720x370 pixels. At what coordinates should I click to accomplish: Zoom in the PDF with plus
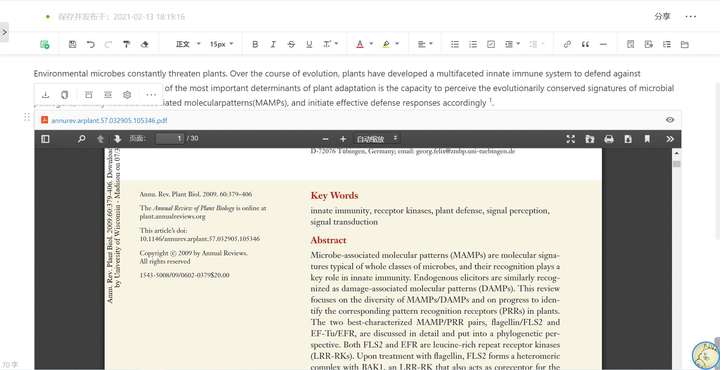click(x=343, y=139)
